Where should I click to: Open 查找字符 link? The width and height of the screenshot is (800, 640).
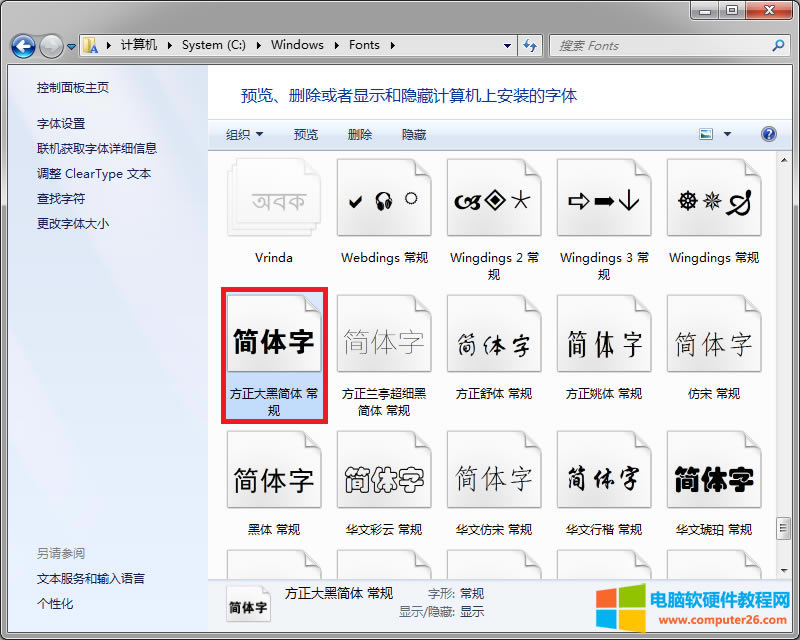tap(61, 199)
